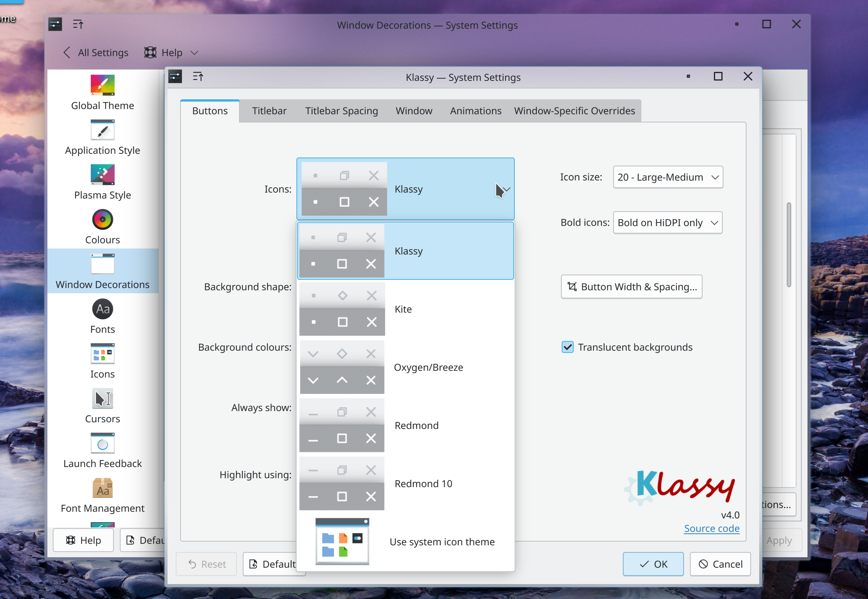Screen dimensions: 868x599
Task: Open Icon size dropdown
Action: [668, 177]
